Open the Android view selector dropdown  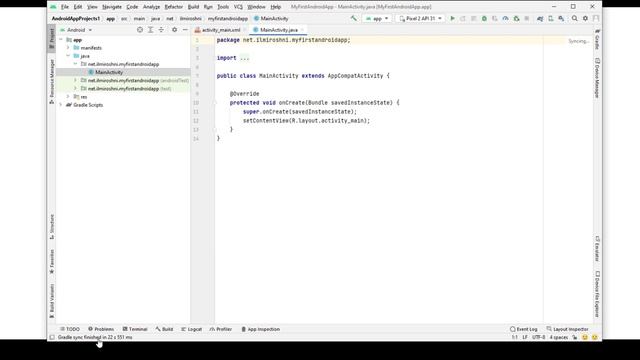click(x=76, y=30)
